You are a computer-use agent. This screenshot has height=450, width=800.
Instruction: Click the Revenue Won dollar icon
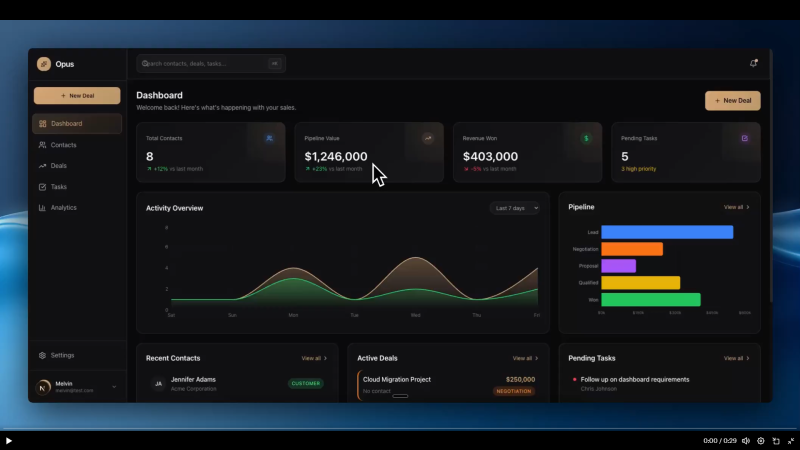point(586,138)
